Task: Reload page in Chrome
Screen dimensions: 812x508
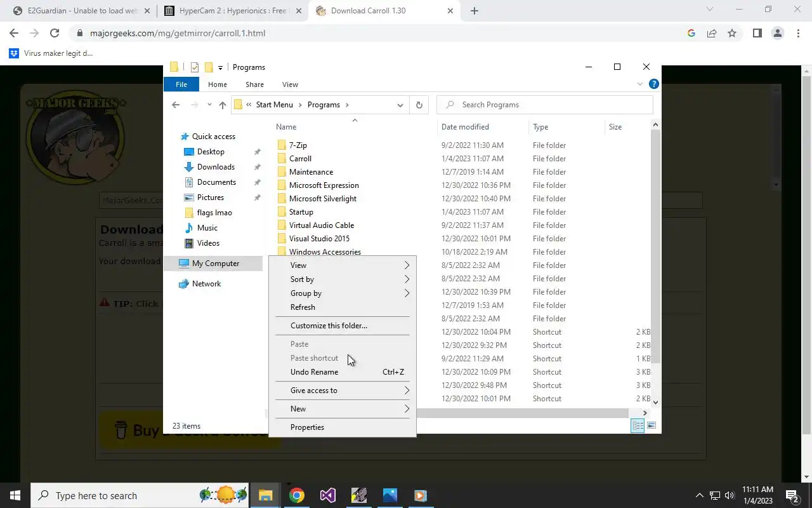Action: [55, 33]
